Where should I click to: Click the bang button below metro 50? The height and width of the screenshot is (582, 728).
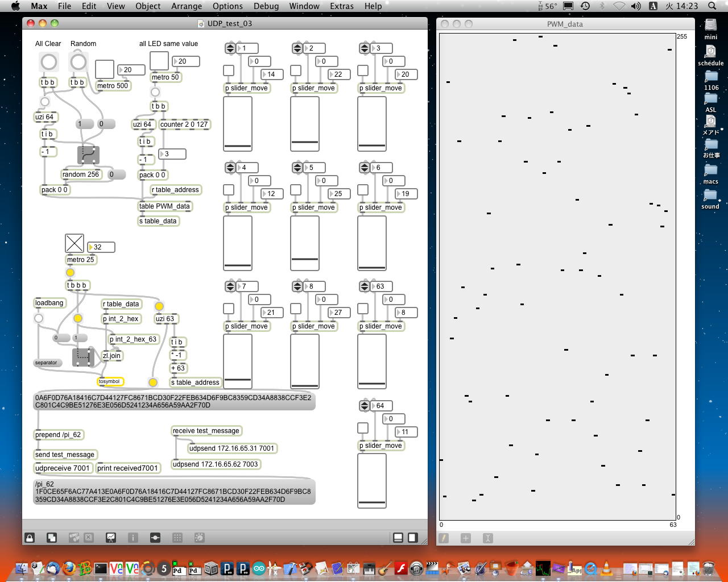tap(155, 92)
